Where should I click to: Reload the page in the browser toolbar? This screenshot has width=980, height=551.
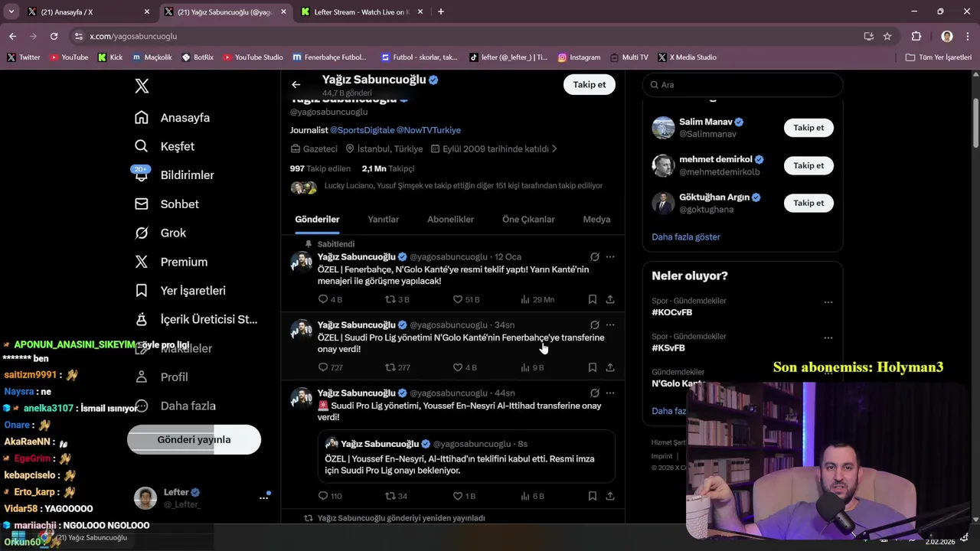[x=54, y=36]
